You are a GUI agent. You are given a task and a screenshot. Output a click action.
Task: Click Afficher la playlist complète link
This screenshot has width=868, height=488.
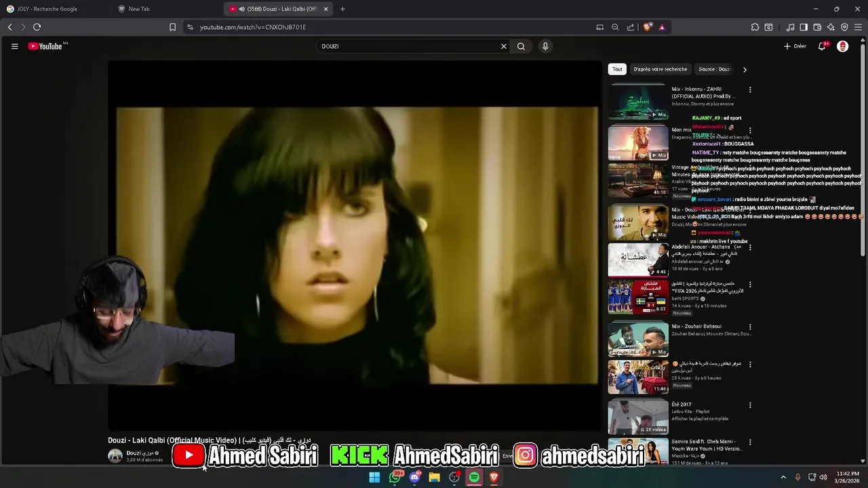tap(701, 419)
